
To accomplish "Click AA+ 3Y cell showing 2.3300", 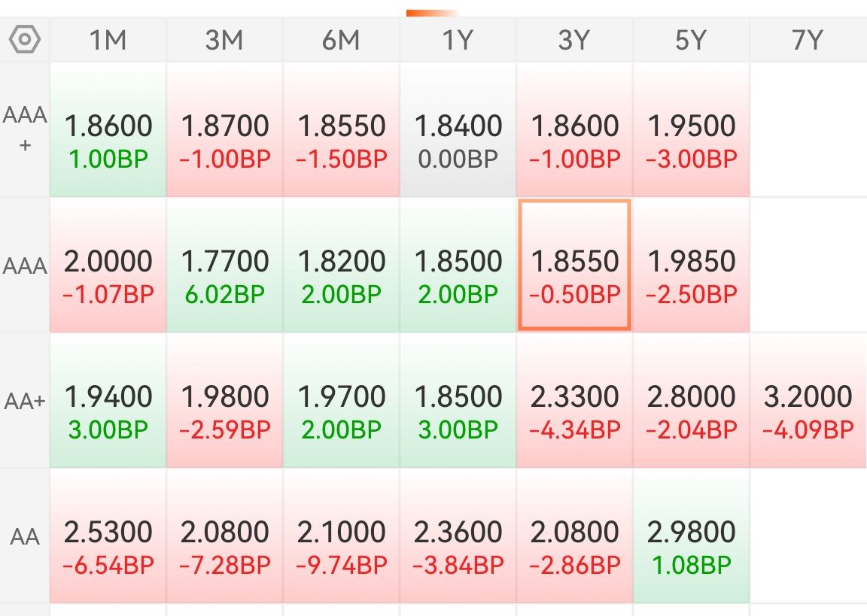I will 574,401.
